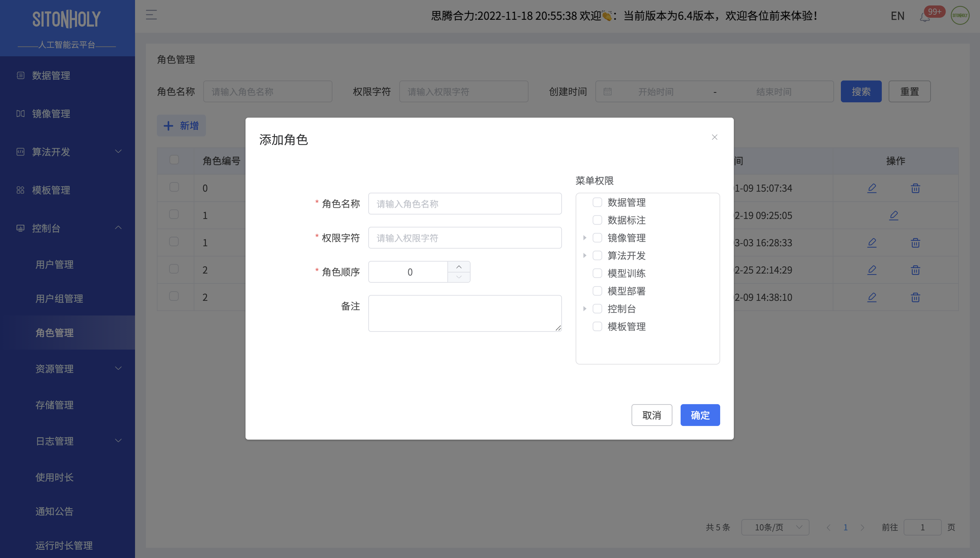Check the 数据标注 menu permission box
This screenshot has width=980, height=558.
click(597, 220)
